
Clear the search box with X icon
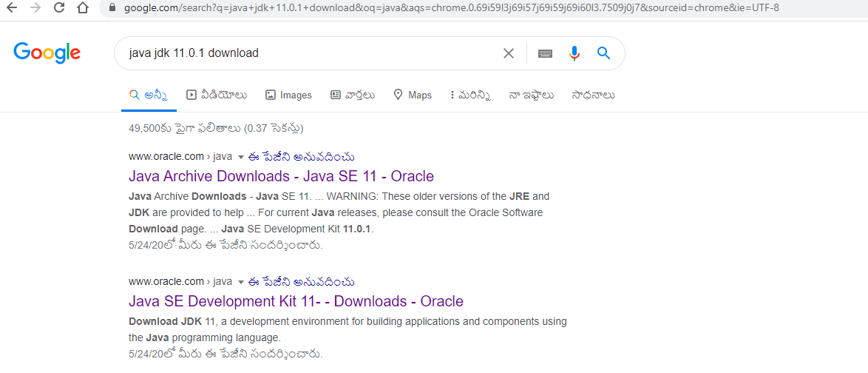click(x=508, y=53)
